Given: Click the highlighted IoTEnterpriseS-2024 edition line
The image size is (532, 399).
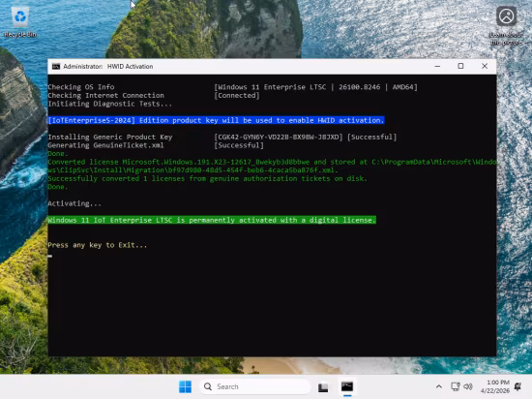Looking at the screenshot, I should tap(216, 120).
